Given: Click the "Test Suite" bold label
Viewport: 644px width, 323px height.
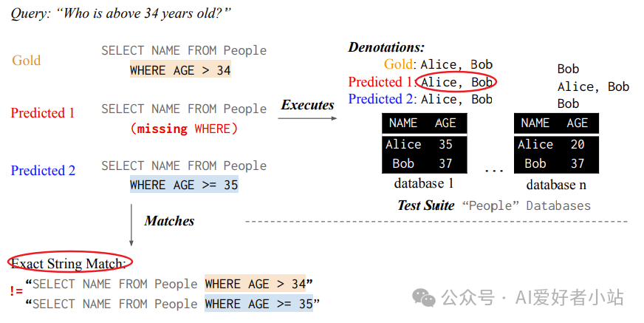Looking at the screenshot, I should click(426, 205).
